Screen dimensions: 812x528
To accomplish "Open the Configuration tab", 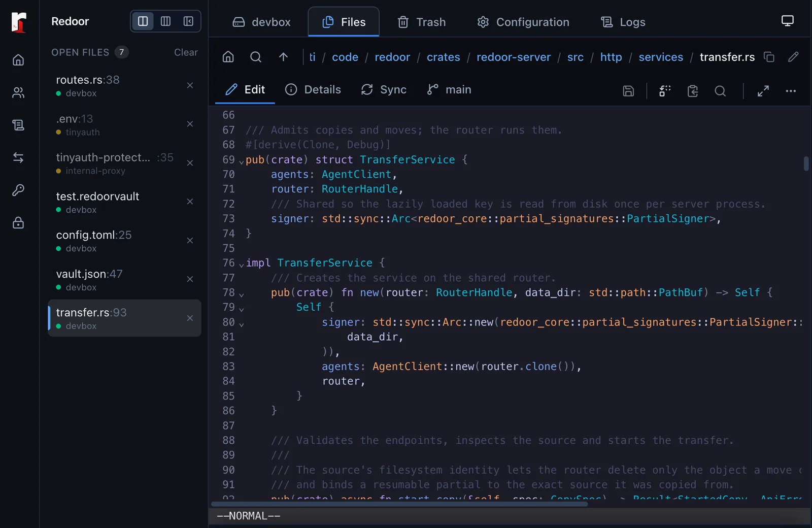I will click(523, 22).
